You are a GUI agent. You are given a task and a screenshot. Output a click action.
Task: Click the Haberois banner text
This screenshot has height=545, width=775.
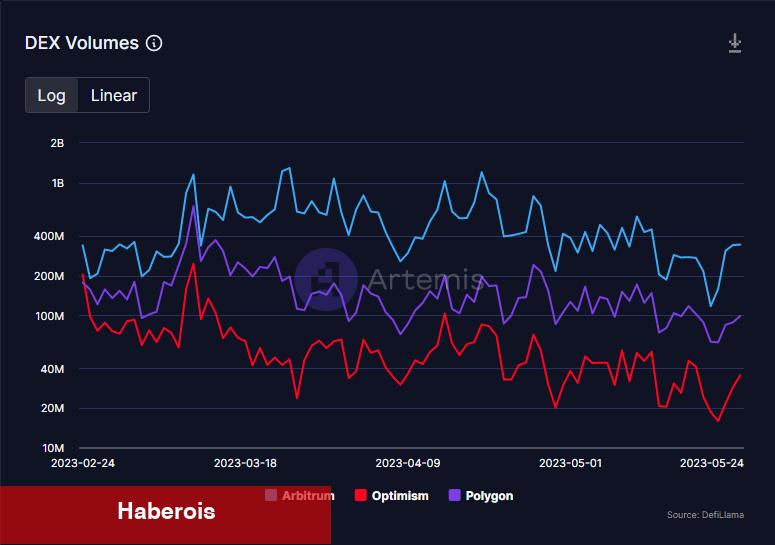166,511
